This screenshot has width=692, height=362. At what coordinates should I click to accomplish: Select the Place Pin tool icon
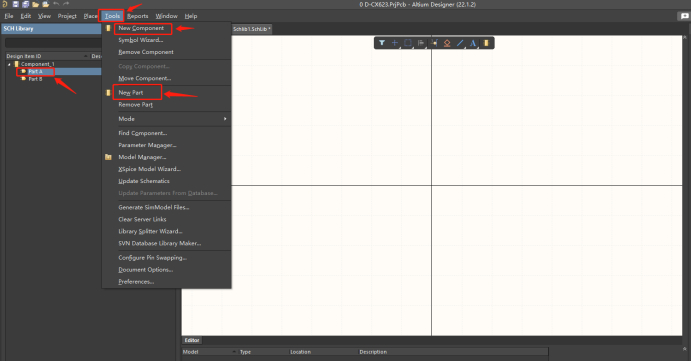pos(434,43)
